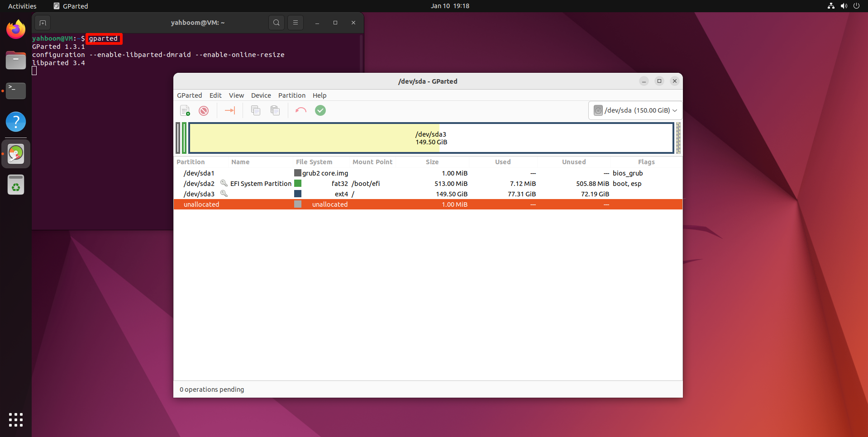
Task: Open Files from the dock
Action: tap(16, 60)
